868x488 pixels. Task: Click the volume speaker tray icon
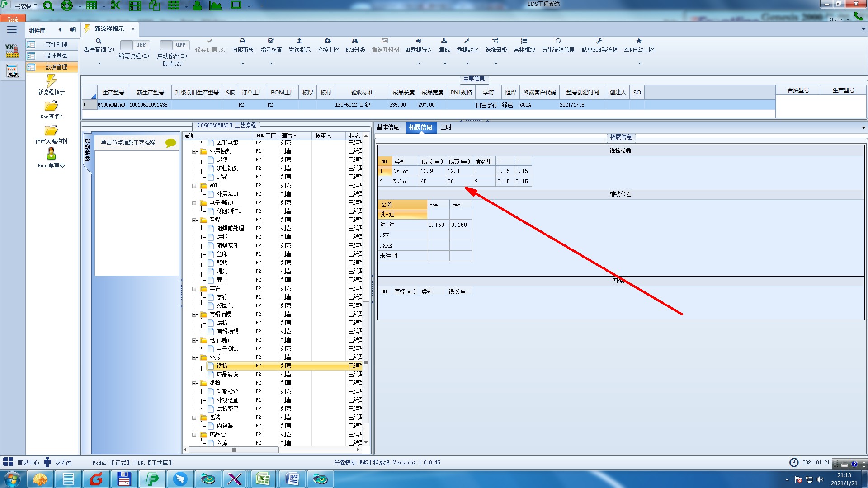point(820,479)
